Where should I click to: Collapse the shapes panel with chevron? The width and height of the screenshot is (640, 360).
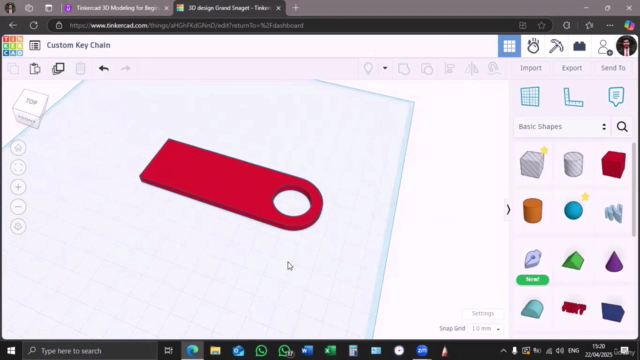[508, 210]
